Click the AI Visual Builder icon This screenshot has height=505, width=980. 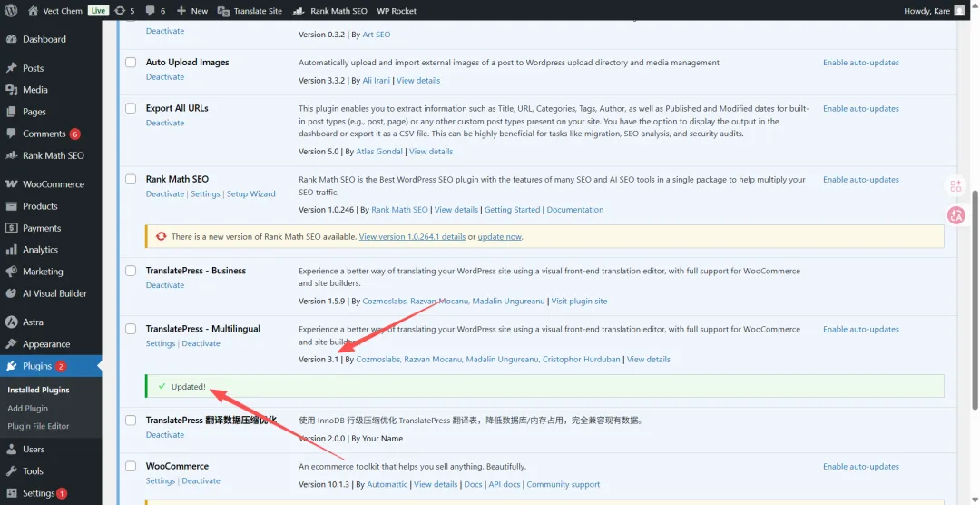click(x=11, y=292)
